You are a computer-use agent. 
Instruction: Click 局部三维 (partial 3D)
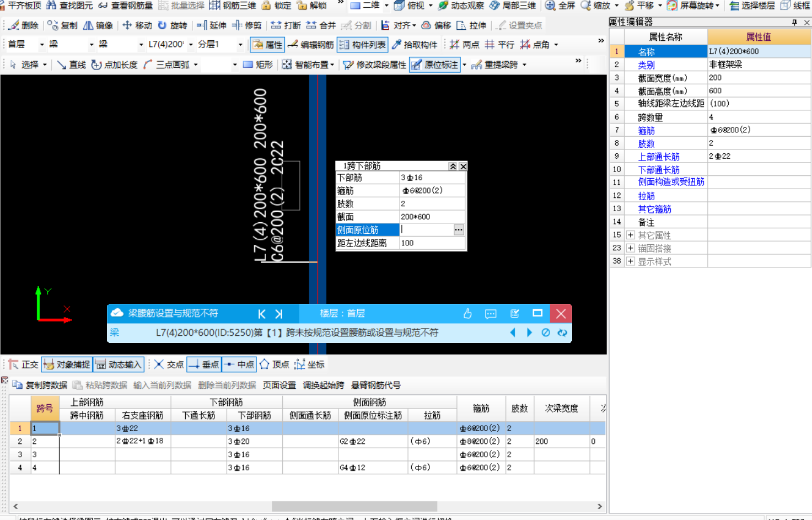click(x=512, y=6)
